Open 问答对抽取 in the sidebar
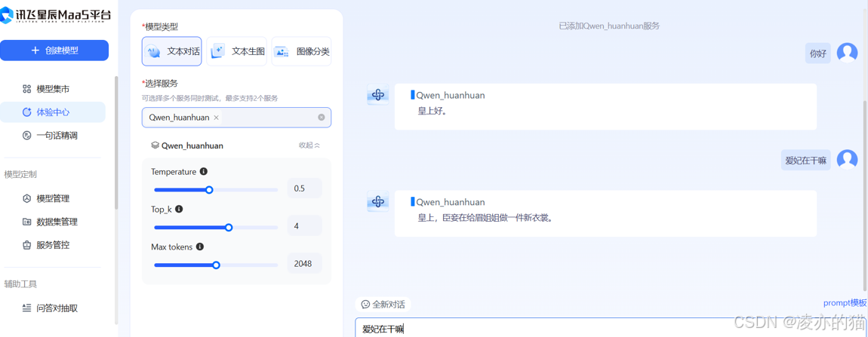 point(53,308)
